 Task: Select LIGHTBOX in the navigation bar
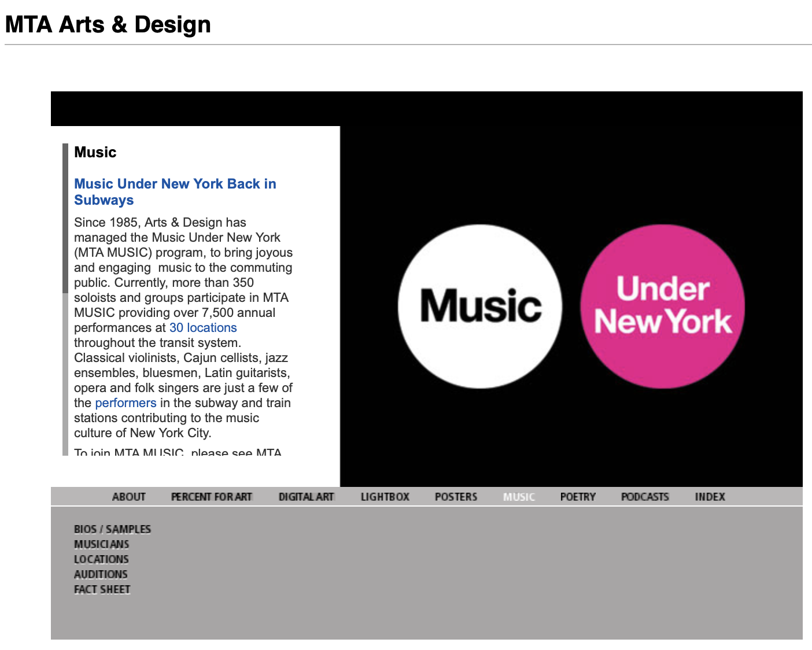tap(385, 497)
